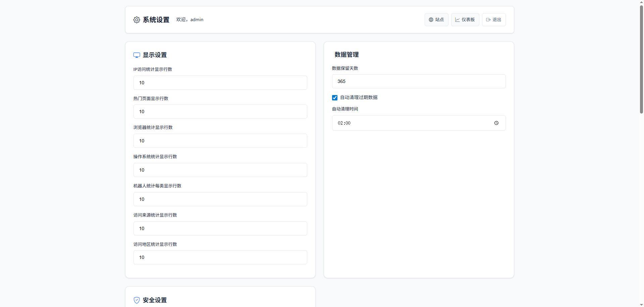Click the scrollbar down arrow
The height and width of the screenshot is (307, 644).
(641, 304)
